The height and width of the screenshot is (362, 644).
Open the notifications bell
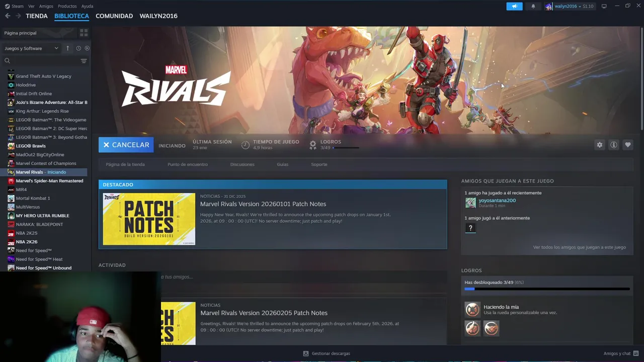tap(533, 6)
